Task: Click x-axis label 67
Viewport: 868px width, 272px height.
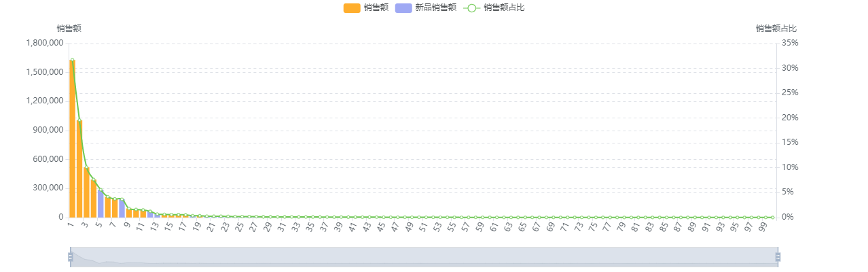Action: pos(536,226)
